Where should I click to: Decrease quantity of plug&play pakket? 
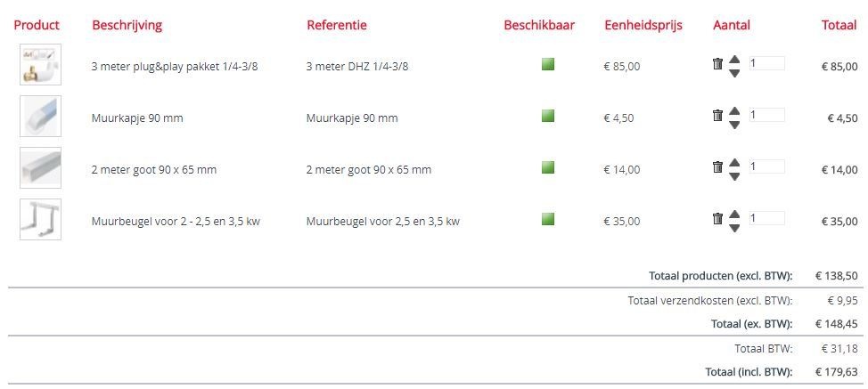pyautogui.click(x=734, y=73)
